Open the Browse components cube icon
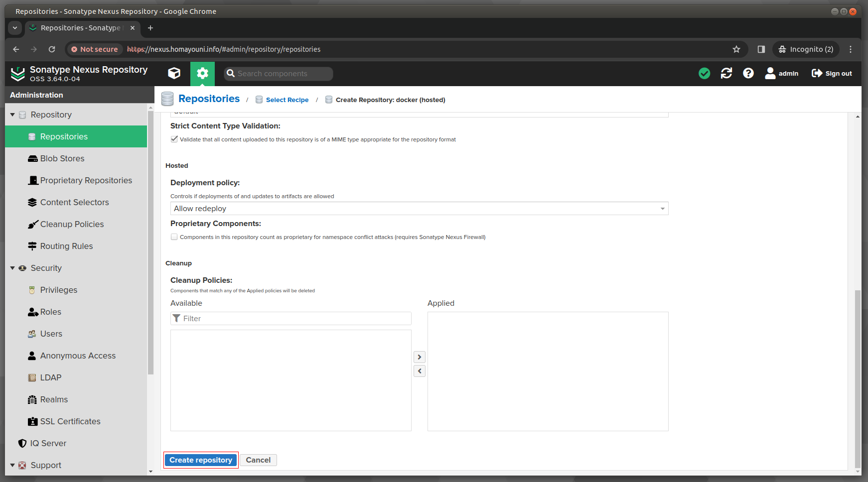This screenshot has width=868, height=482. click(174, 74)
